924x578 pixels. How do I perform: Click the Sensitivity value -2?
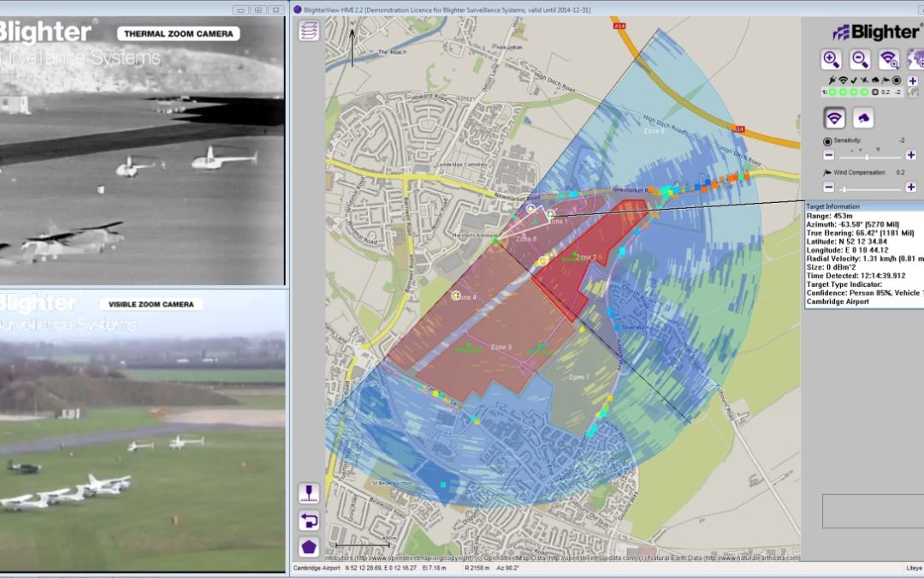pyautogui.click(x=902, y=140)
